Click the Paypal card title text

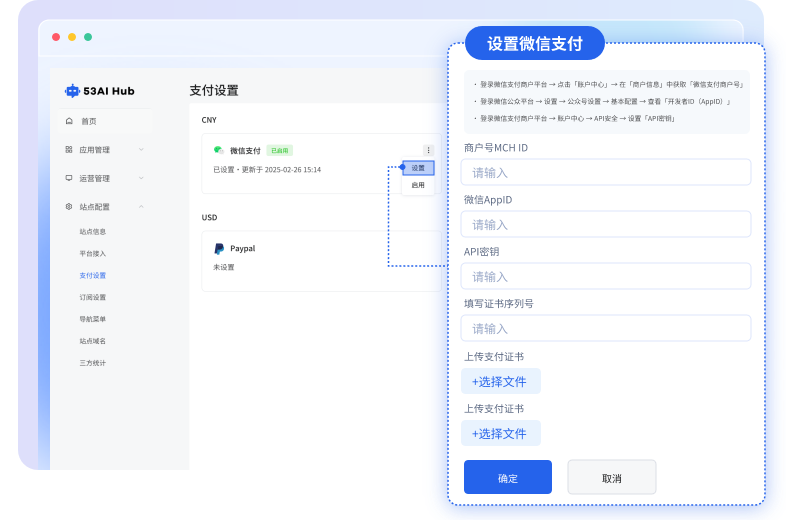click(x=242, y=248)
